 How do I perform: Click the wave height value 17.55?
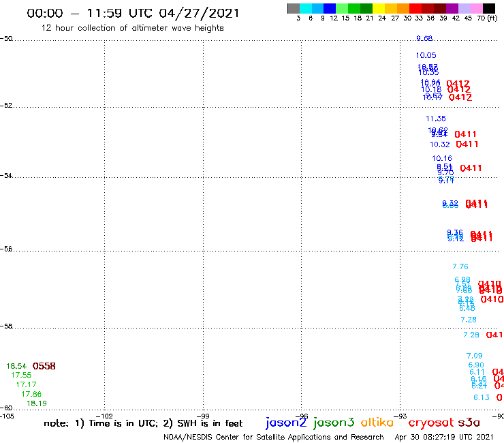(21, 375)
